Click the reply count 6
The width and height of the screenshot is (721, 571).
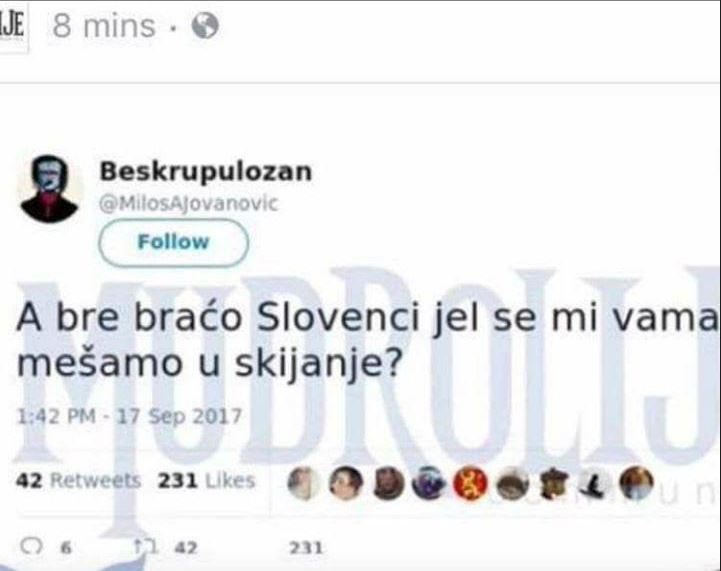(66, 548)
